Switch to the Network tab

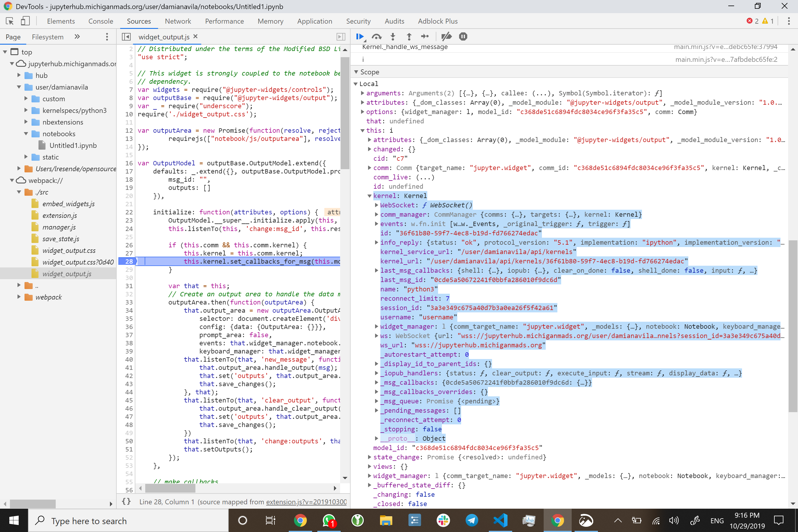178,21
